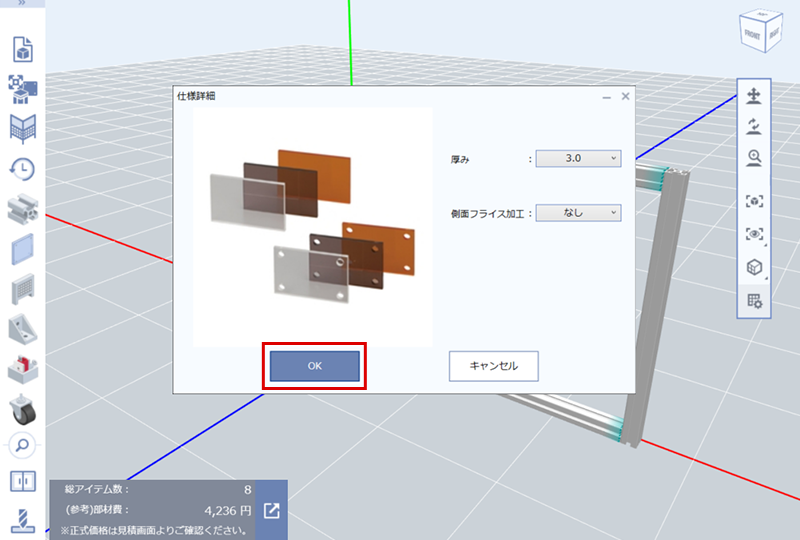Open the 厚み thickness dropdown

(x=578, y=158)
